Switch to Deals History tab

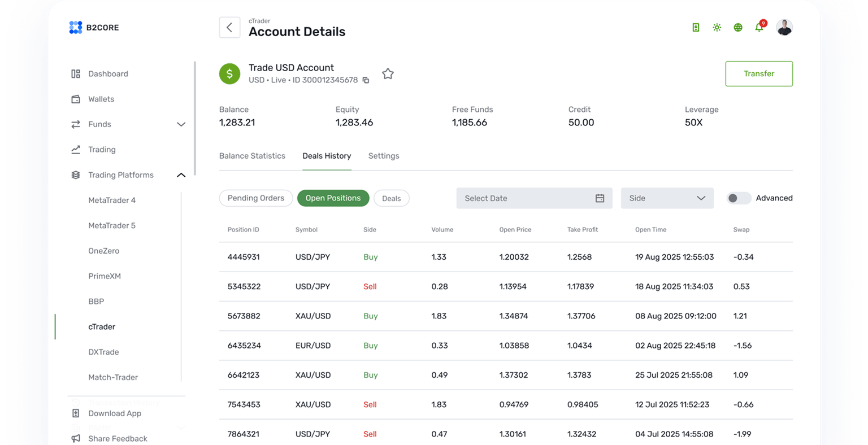coord(327,156)
